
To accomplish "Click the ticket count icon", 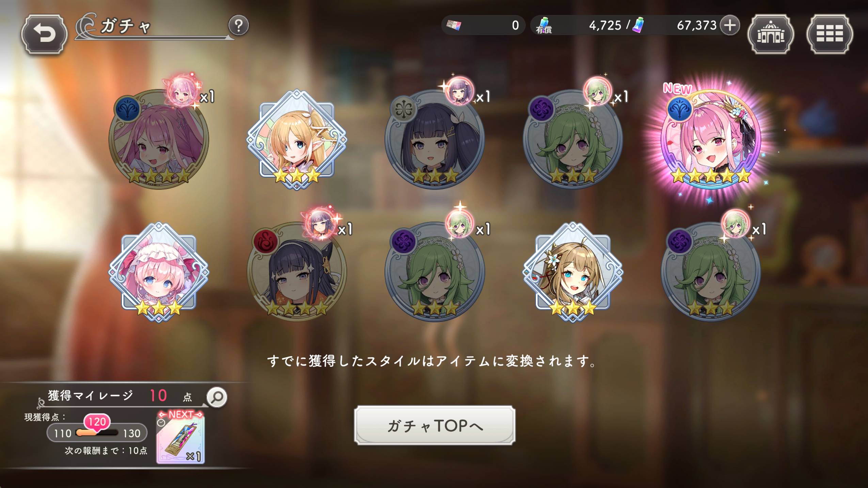I will pyautogui.click(x=454, y=26).
